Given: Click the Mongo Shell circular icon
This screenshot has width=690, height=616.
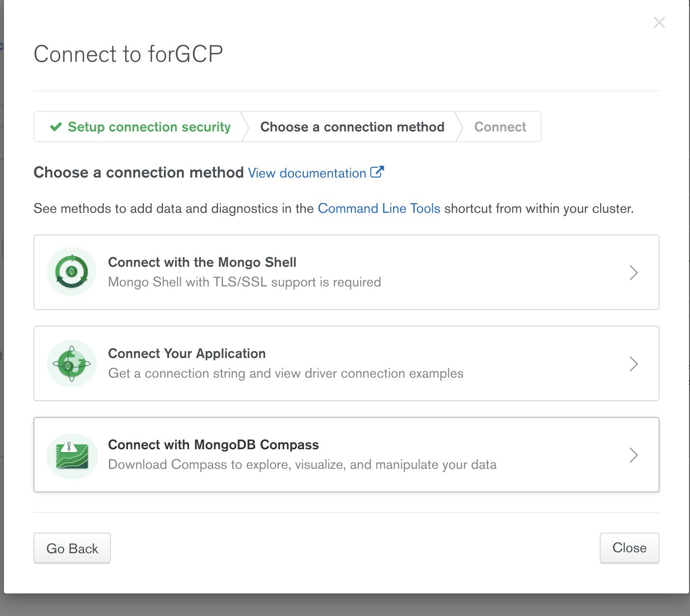Looking at the screenshot, I should coord(72,272).
